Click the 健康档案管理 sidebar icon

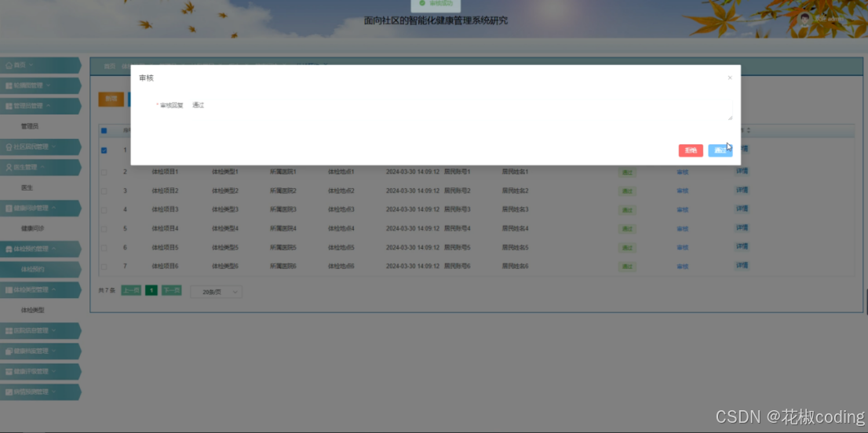(x=9, y=351)
